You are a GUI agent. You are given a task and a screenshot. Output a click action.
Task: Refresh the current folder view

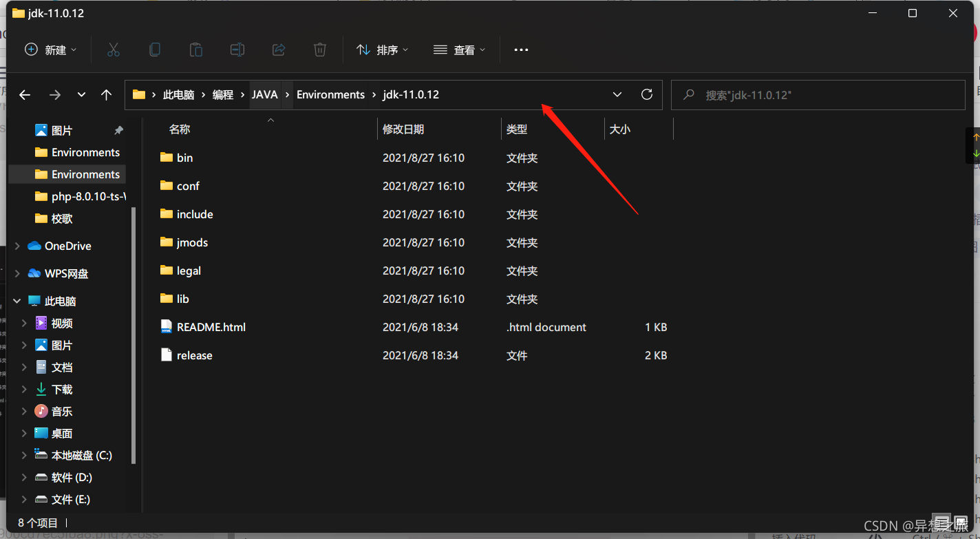click(646, 95)
